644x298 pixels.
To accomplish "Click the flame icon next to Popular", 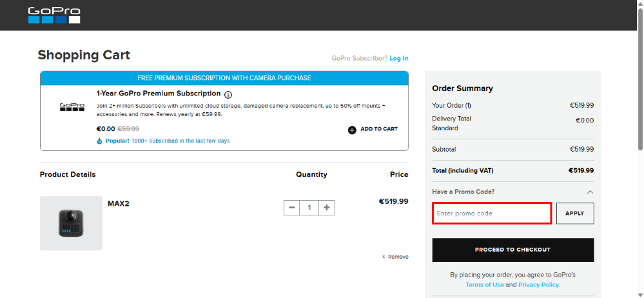I will pos(99,141).
